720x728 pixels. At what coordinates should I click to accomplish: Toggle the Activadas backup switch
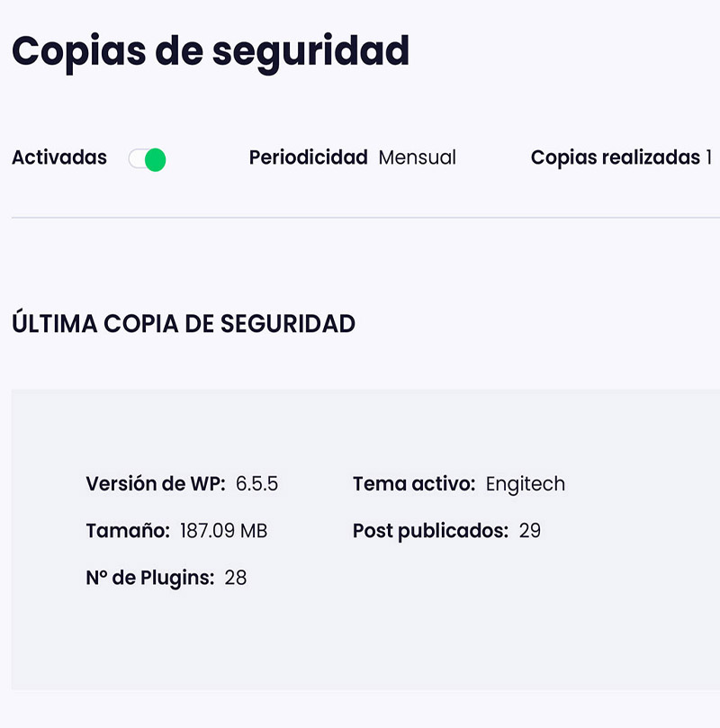(x=147, y=159)
